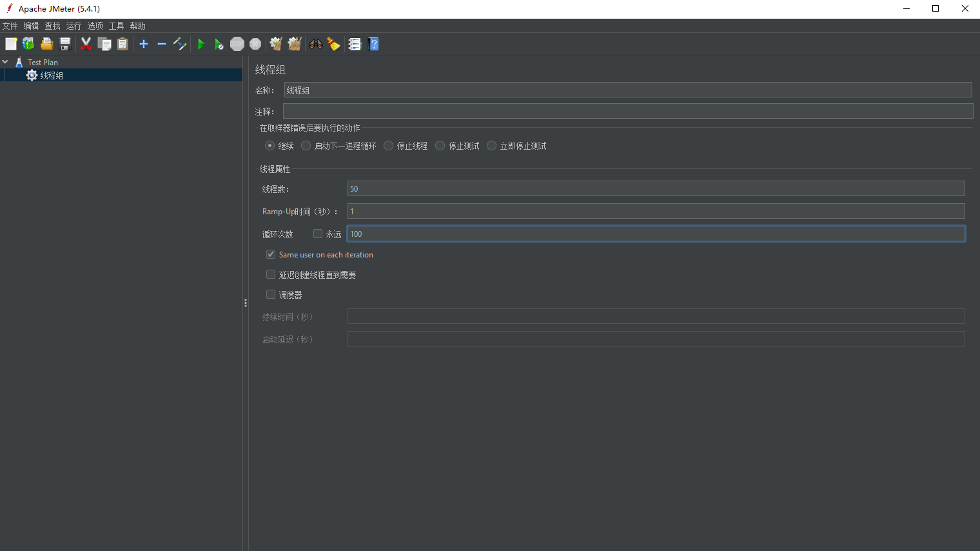Click the Clear All brooms icon
This screenshot has height=551, width=980.
(x=295, y=44)
